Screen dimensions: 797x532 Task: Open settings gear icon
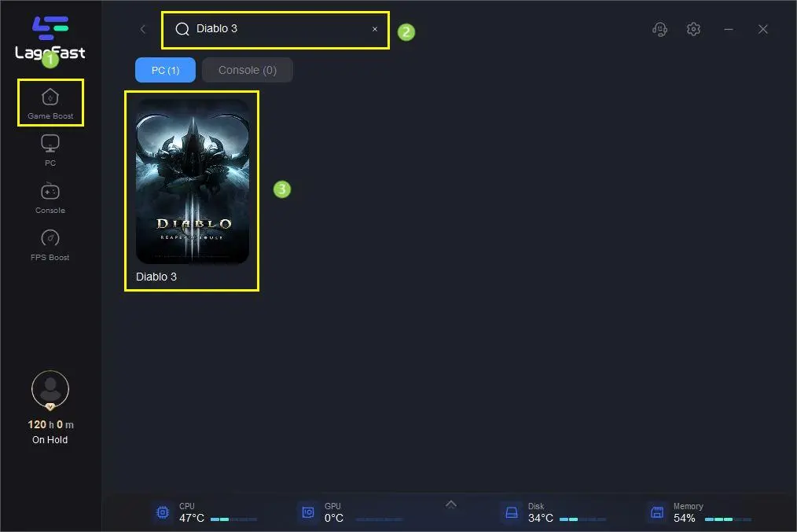pos(694,29)
